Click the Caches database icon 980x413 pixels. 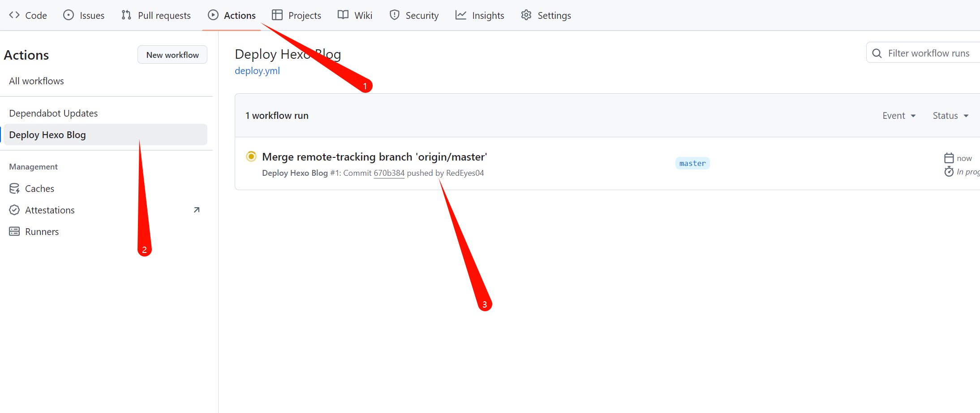tap(14, 189)
